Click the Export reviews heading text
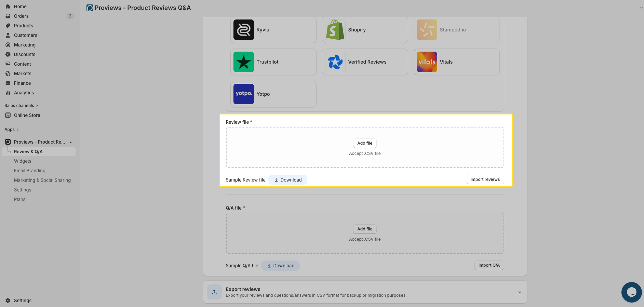 (243, 289)
